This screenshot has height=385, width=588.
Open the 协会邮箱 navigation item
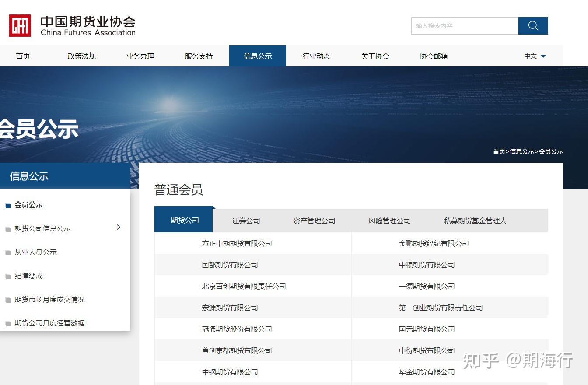click(x=433, y=56)
